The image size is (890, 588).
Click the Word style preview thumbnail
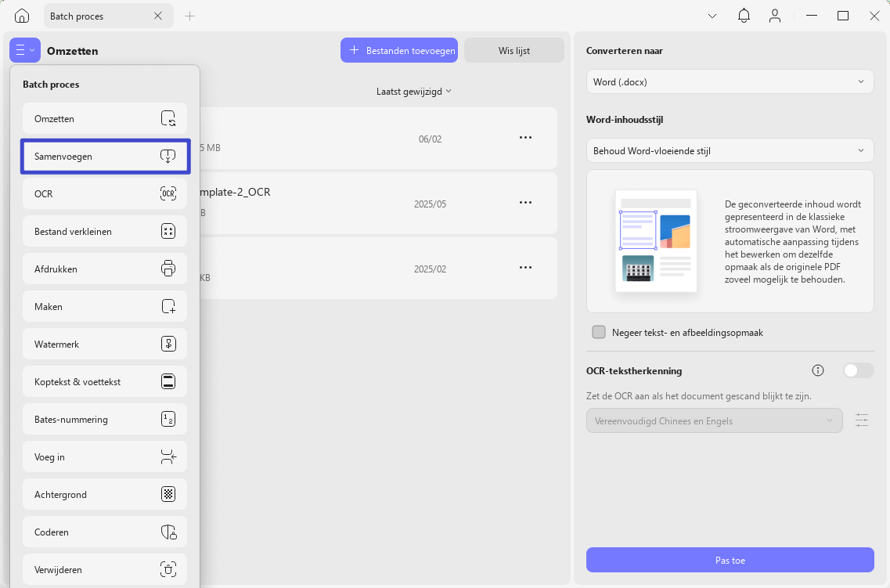tap(656, 240)
